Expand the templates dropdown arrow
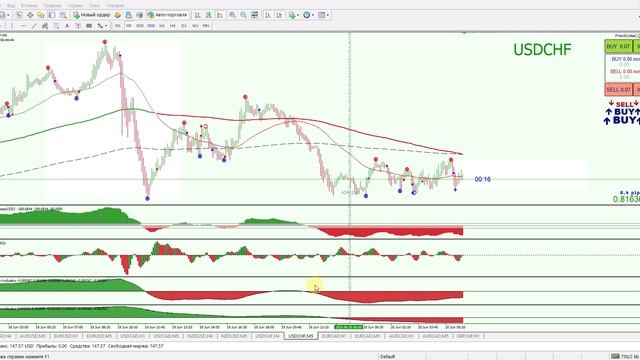Image resolution: width=640 pixels, height=360 pixels. [x=328, y=15]
